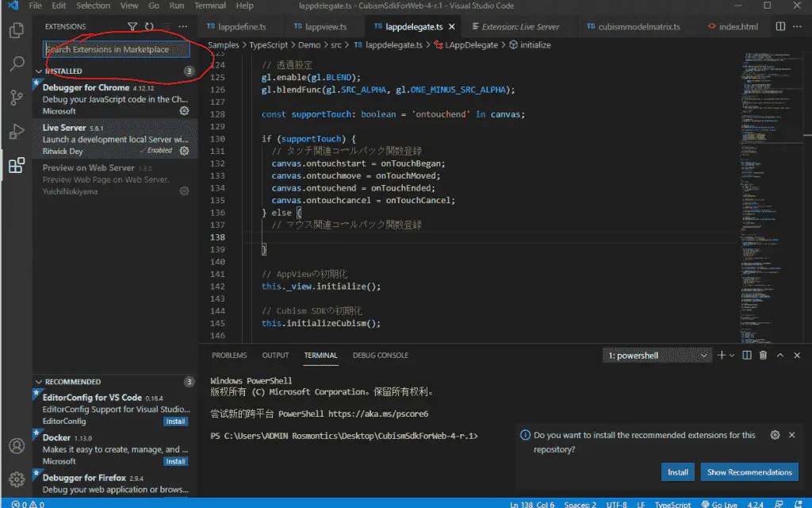The image size is (812, 508).
Task: Change UTF-8 encoding in status bar
Action: click(616, 504)
